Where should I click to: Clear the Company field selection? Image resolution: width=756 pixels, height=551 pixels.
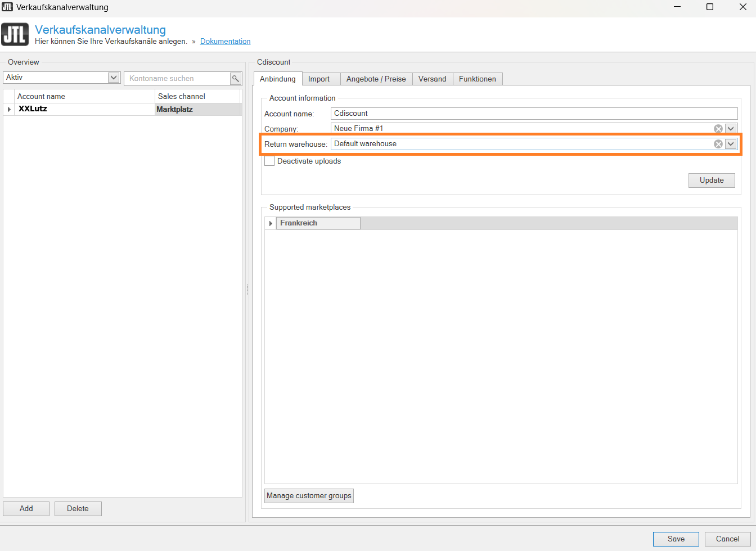coord(718,129)
